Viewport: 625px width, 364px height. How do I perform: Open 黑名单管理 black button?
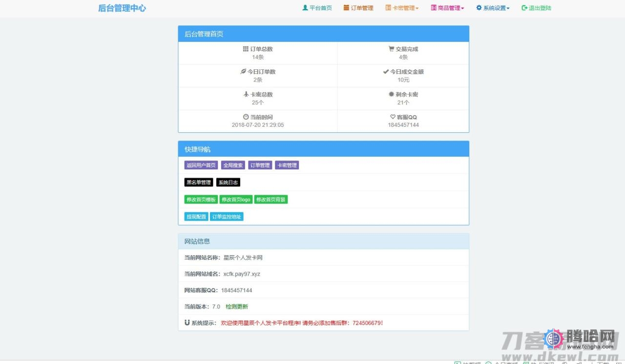(199, 182)
